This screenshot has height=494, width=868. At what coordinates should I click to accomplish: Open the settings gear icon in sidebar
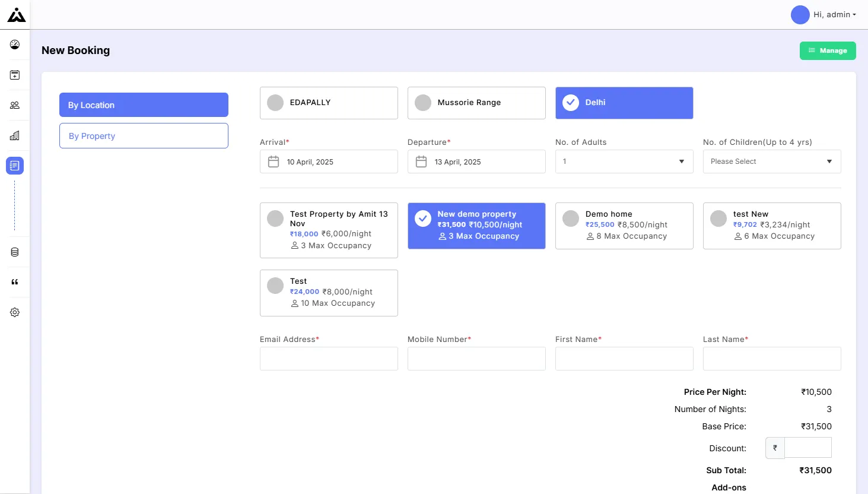[15, 312]
